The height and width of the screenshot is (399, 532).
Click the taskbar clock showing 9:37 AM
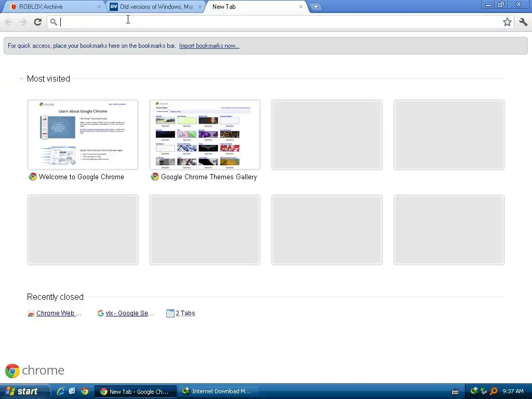[513, 391]
